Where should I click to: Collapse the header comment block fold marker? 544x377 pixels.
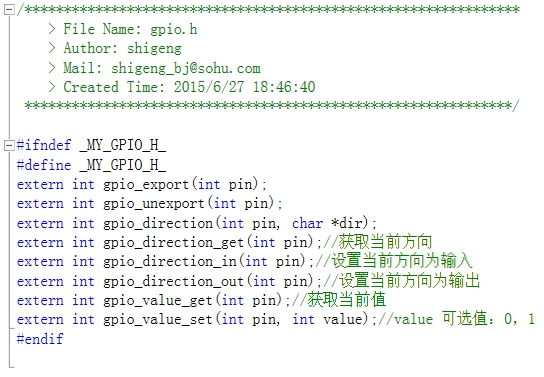pos(9,10)
